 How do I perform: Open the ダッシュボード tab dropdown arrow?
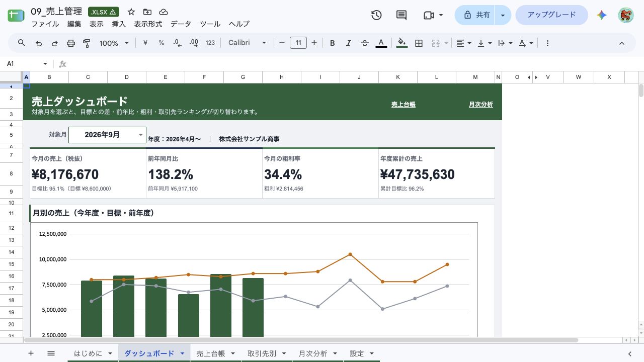[182, 353]
